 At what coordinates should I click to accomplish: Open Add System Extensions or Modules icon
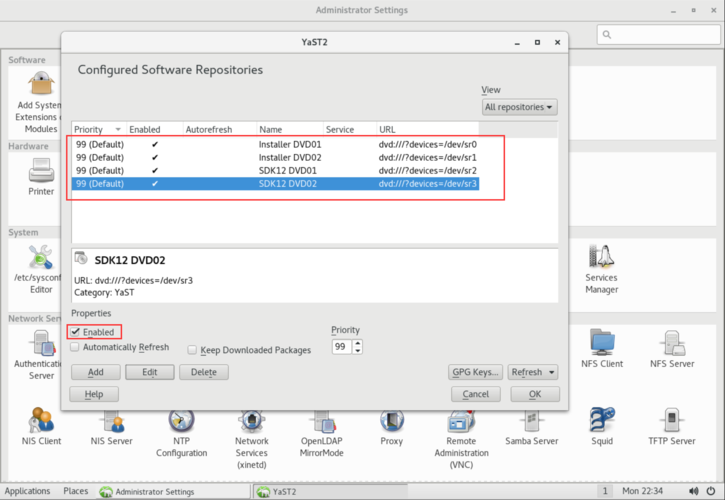point(41,84)
